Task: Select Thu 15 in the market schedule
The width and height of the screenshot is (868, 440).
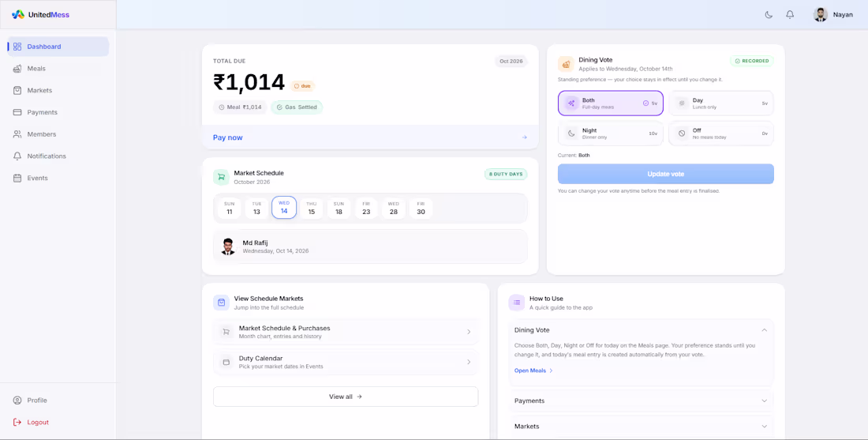Action: pos(311,208)
